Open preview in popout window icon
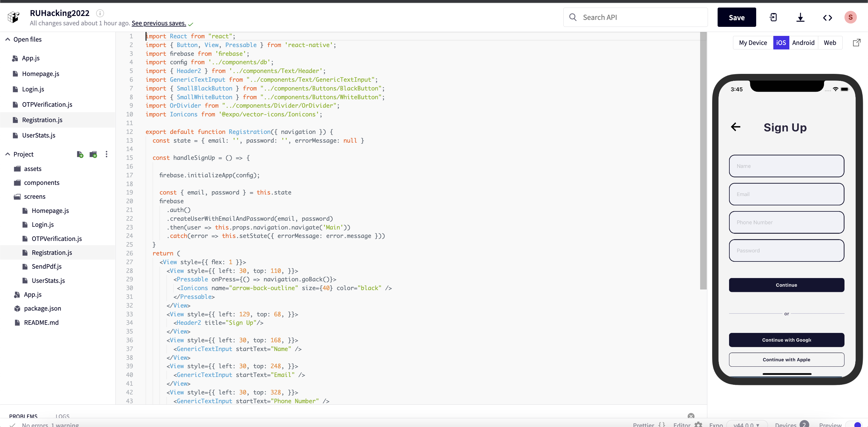The image size is (868, 427). coord(856,43)
